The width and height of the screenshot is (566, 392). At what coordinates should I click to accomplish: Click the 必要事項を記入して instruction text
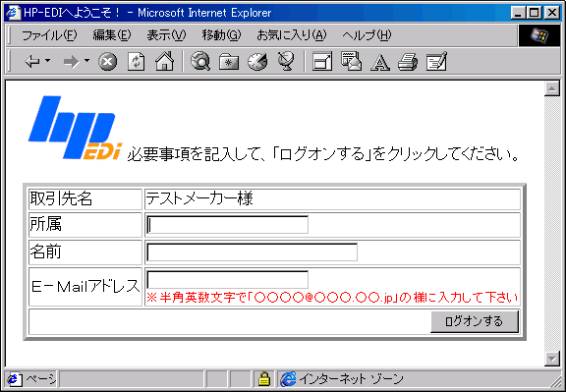click(323, 154)
